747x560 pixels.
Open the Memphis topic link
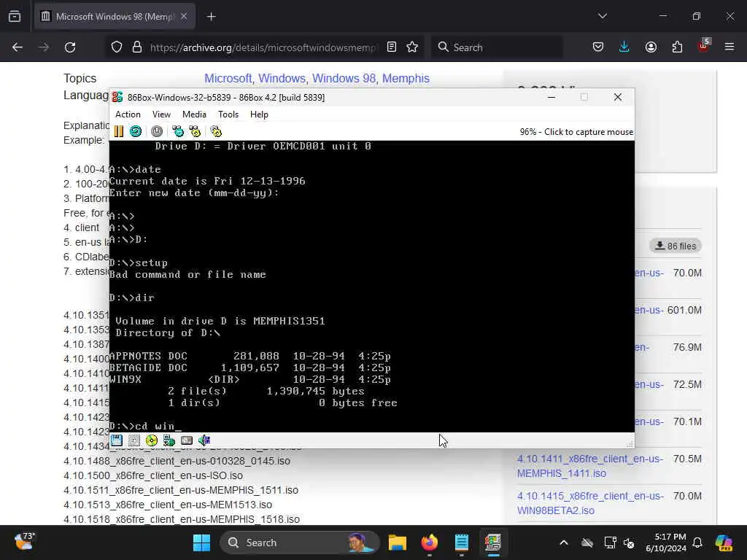pos(406,78)
